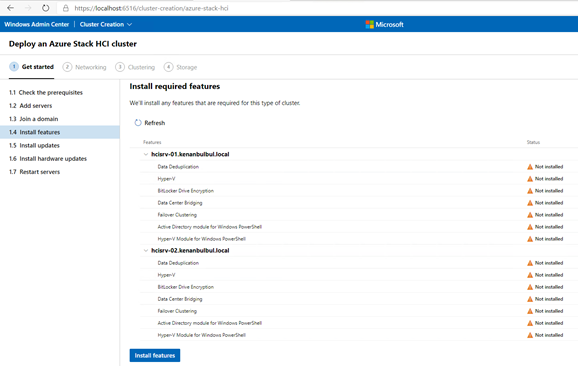
Task: Click warning icon for hcisrv-02 Data Deduplication
Action: [x=530, y=263]
